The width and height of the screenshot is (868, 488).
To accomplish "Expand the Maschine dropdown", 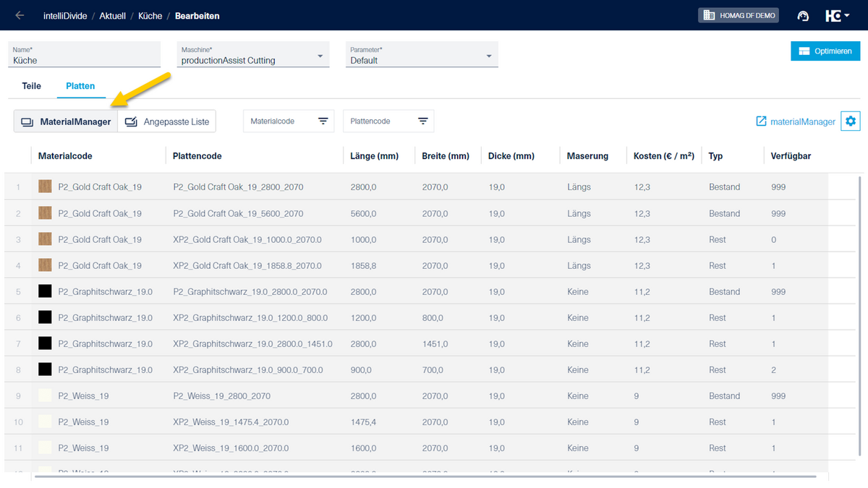I will coord(320,56).
